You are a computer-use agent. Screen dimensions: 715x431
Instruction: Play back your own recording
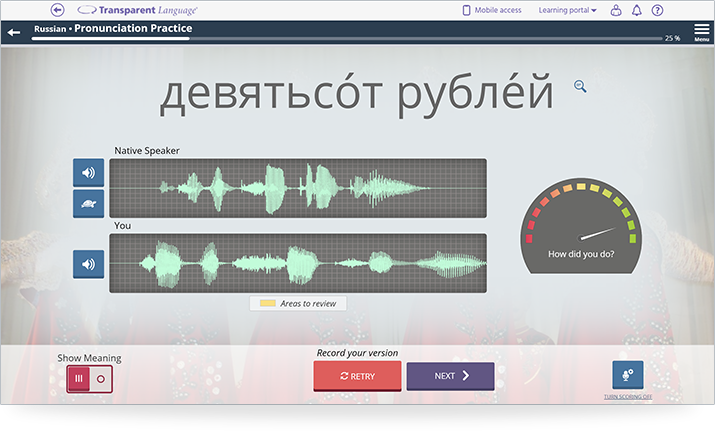coord(88,264)
